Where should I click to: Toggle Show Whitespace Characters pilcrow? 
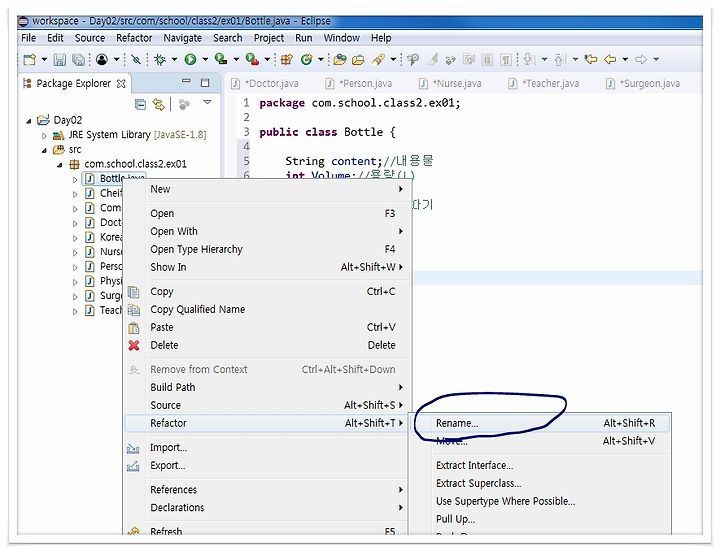click(506, 59)
